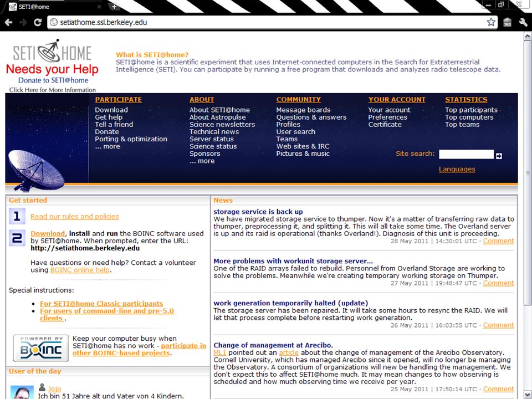This screenshot has height=399, width=532.
Task: Open ML1 user link
Action: pos(220,353)
